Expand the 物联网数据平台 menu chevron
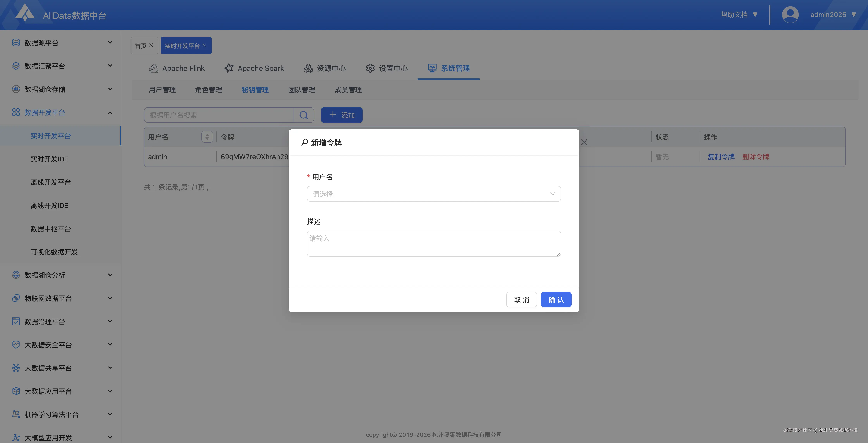This screenshot has width=868, height=443. [x=110, y=298]
